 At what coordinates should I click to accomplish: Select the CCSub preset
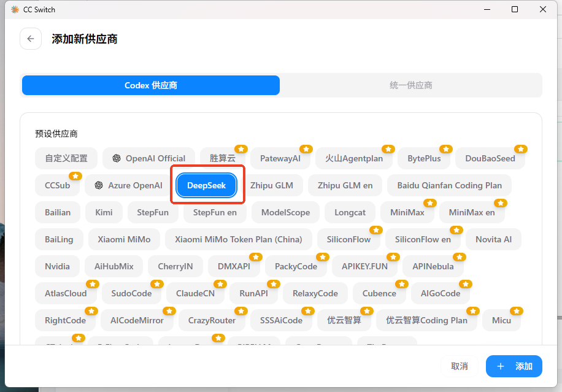pos(57,185)
